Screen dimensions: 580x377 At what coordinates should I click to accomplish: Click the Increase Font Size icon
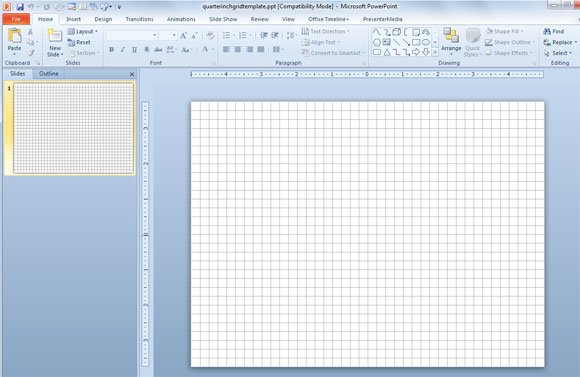pyautogui.click(x=183, y=36)
